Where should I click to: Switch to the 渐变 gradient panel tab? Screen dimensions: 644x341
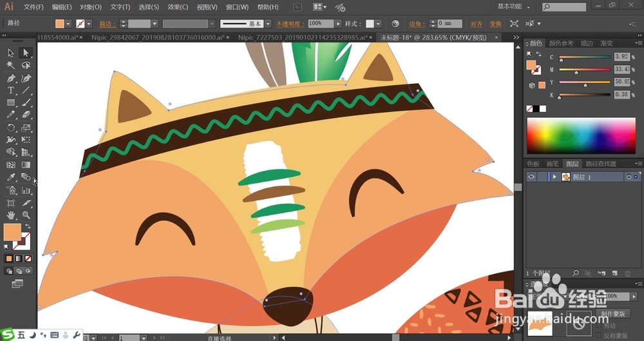click(607, 43)
